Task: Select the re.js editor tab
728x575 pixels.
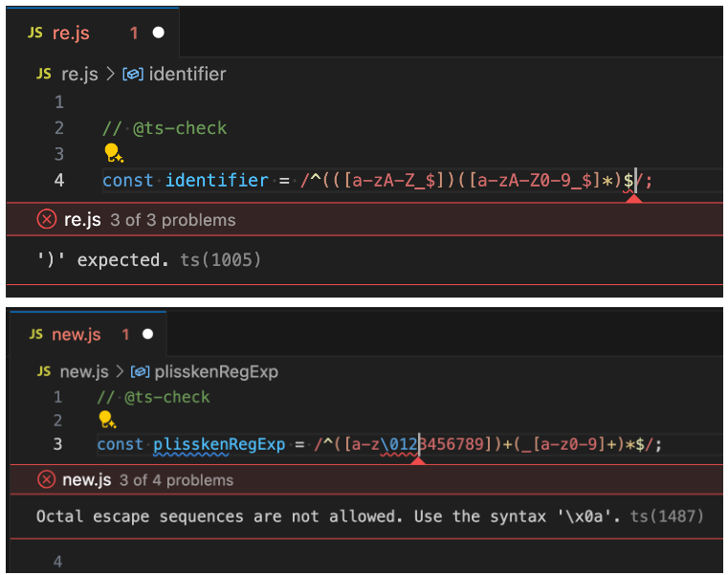Action: point(93,33)
